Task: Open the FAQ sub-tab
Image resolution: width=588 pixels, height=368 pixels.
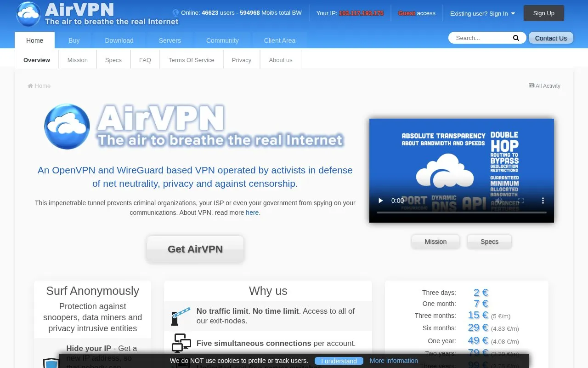Action: point(145,60)
